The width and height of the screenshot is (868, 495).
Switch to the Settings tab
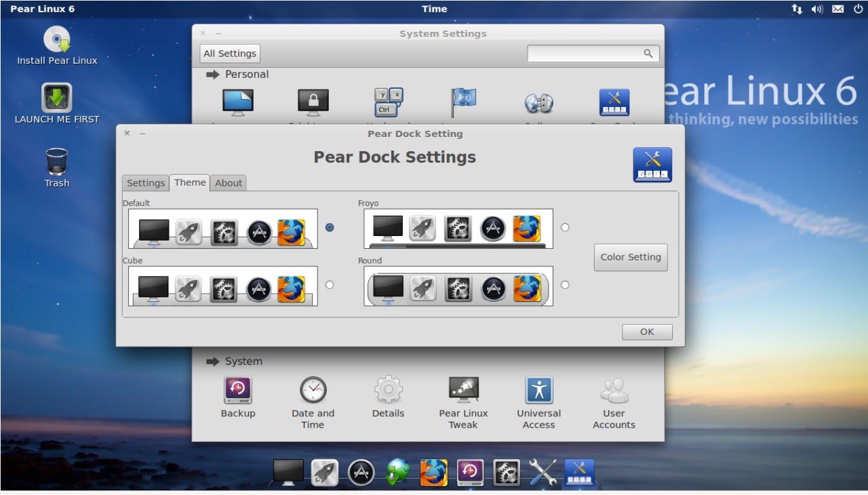pos(146,183)
